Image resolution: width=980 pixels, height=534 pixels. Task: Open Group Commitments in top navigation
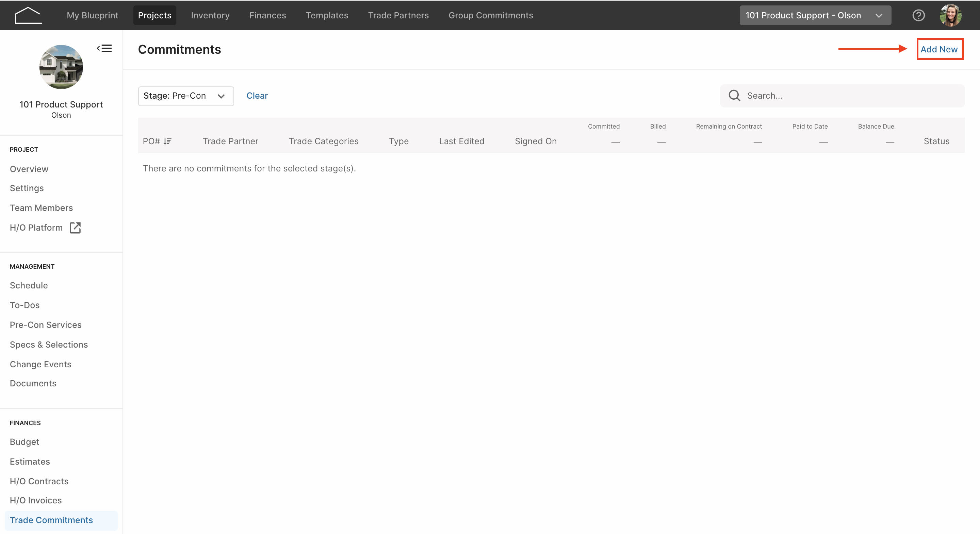(491, 15)
